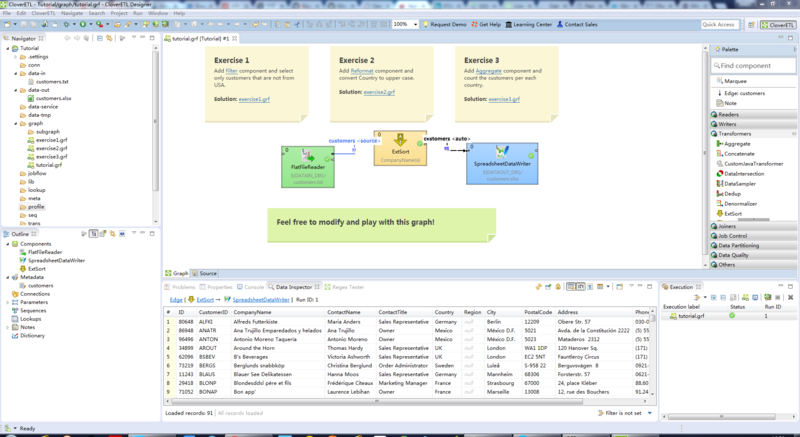Image resolution: width=800 pixels, height=437 pixels.
Task: Expand the Data Quality palette section
Action: (753, 255)
